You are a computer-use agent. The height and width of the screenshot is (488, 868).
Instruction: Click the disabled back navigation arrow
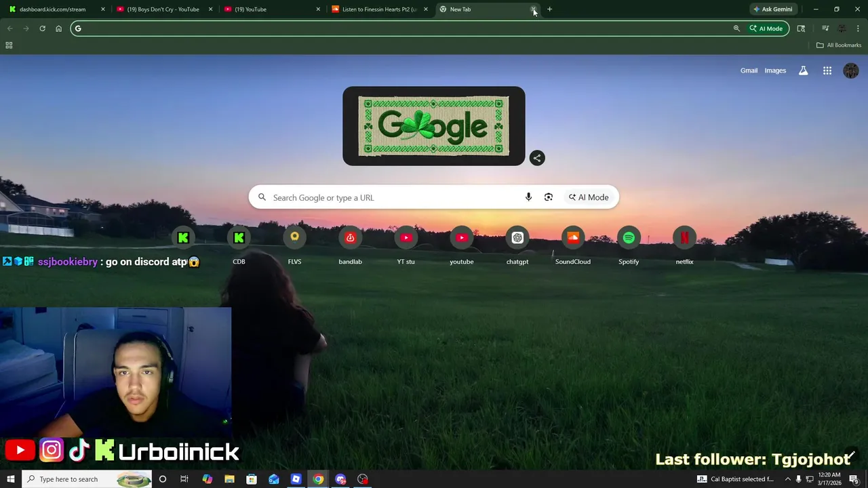9,28
